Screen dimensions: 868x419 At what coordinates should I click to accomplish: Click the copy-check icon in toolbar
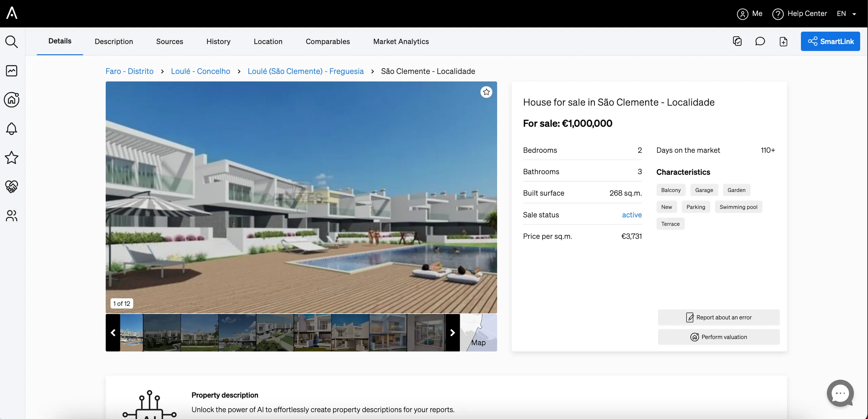coord(737,41)
